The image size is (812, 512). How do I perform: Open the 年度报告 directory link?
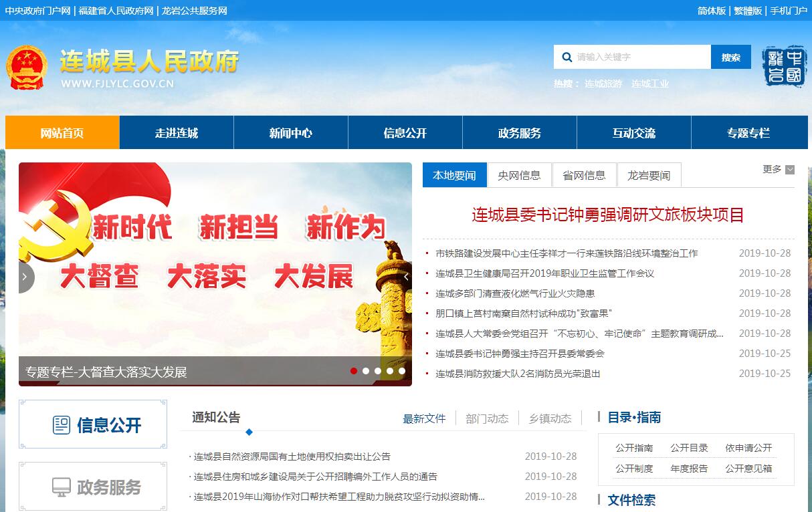coord(689,469)
